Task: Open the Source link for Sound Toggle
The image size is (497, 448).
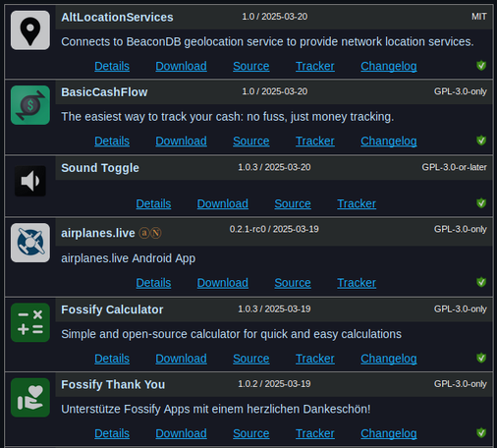Action: pos(293,203)
